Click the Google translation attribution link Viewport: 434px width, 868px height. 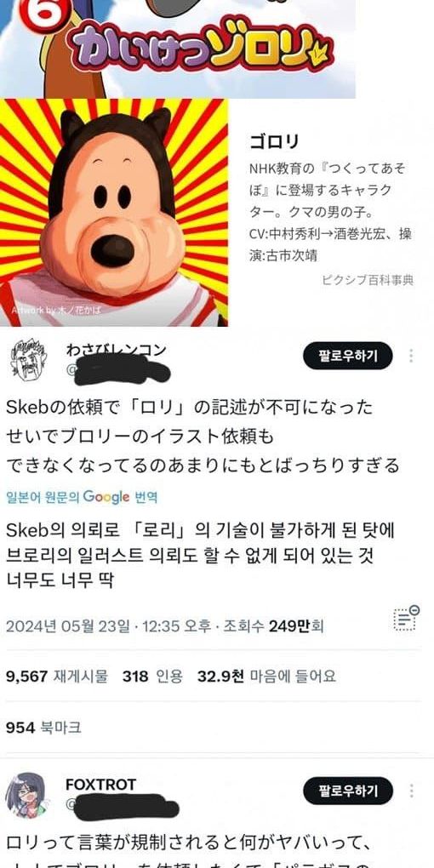pos(82,497)
